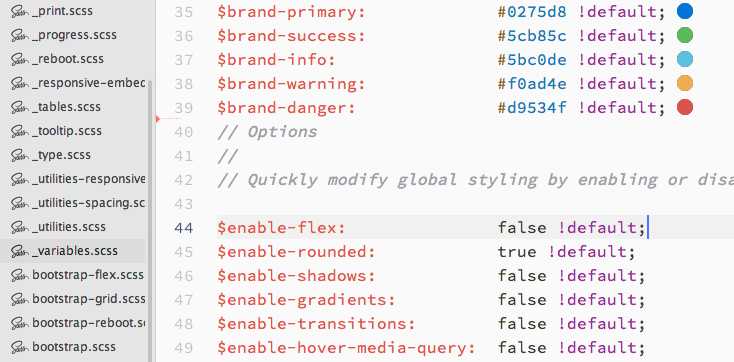
Task: Open the orange $brand-warning color swatch
Action: coord(685,83)
